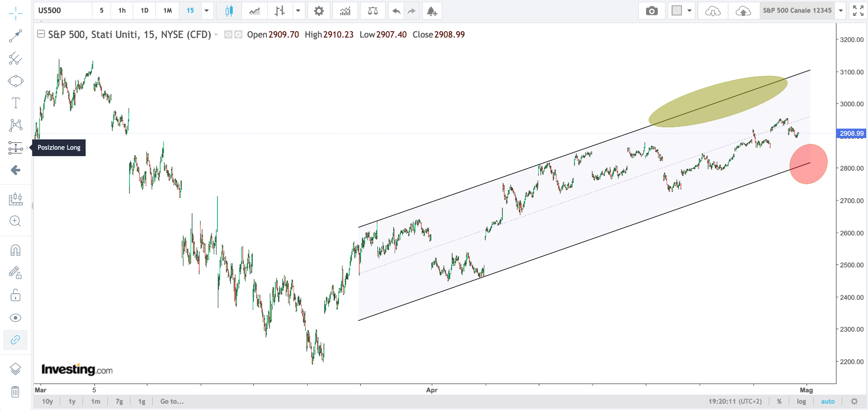This screenshot has width=868, height=410.
Task: Open the Go to... date dialog
Action: 172,401
